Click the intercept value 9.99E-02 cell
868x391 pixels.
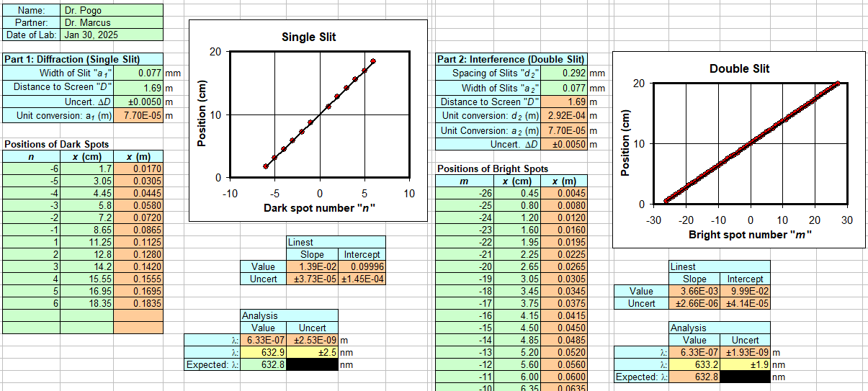click(x=745, y=291)
